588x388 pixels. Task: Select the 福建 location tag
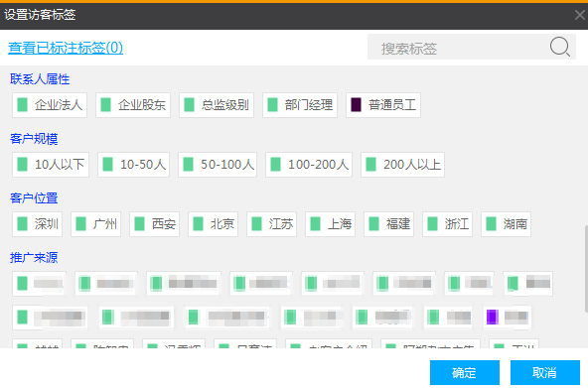pos(389,224)
